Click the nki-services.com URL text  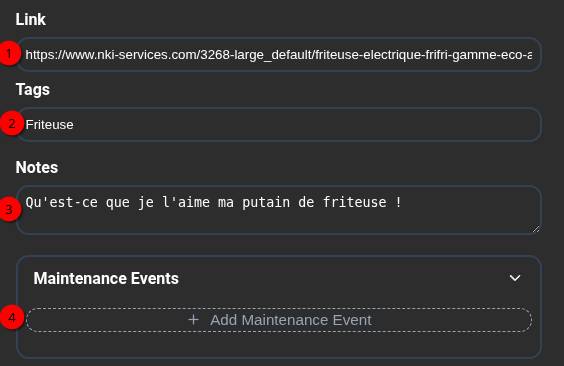point(278,55)
